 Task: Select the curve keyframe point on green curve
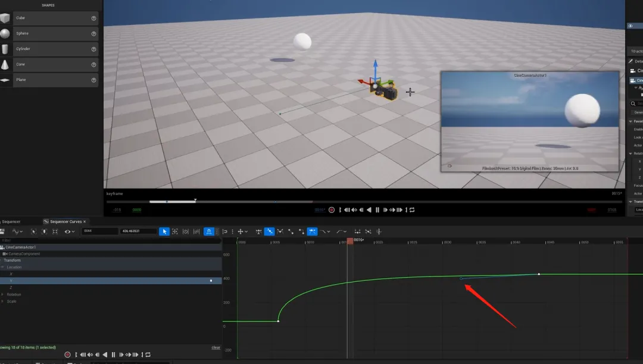point(539,274)
